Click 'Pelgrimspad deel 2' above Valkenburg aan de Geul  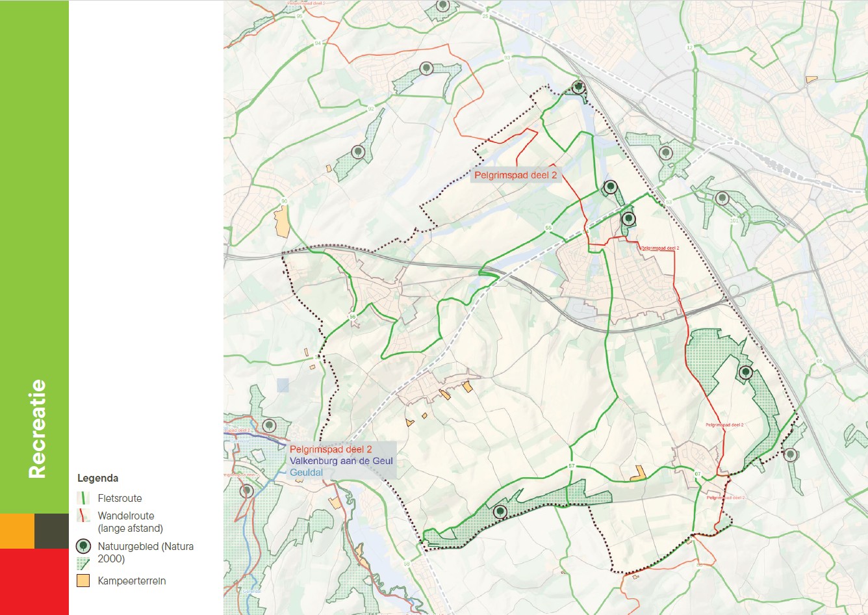(x=331, y=449)
